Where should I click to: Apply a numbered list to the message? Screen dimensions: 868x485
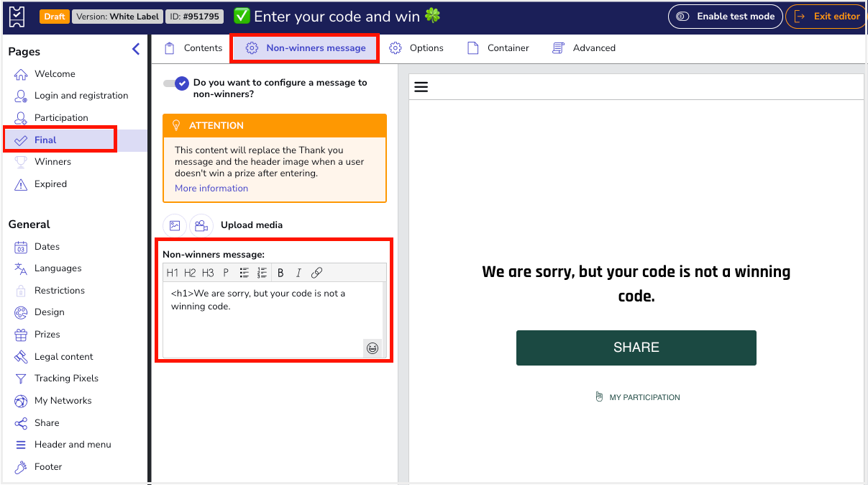pyautogui.click(x=262, y=273)
